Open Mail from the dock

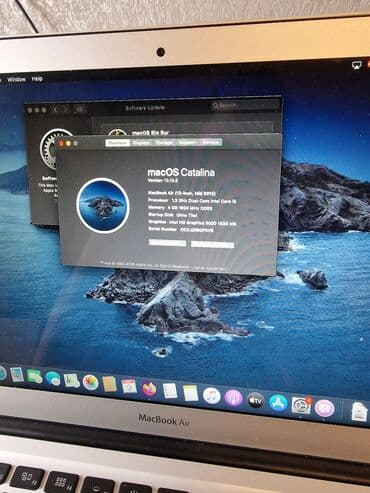pyautogui.click(x=17, y=374)
